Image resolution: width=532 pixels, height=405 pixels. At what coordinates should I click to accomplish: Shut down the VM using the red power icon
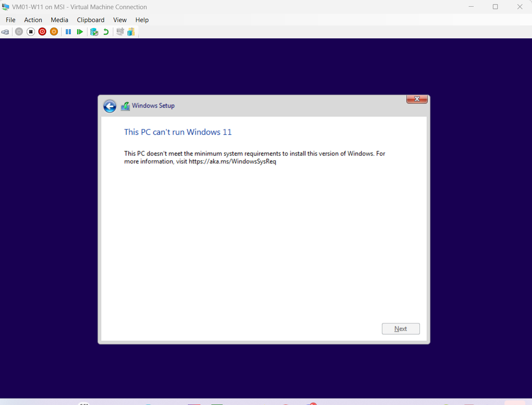42,32
